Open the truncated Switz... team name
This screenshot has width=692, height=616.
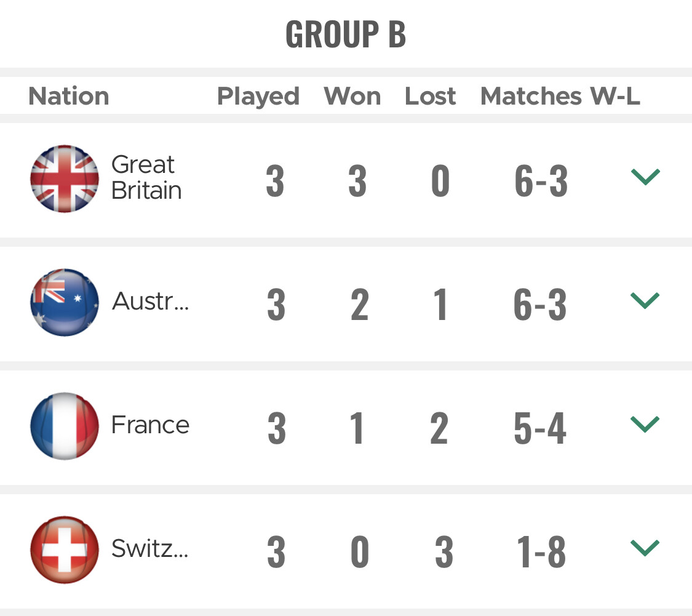pyautogui.click(x=149, y=548)
